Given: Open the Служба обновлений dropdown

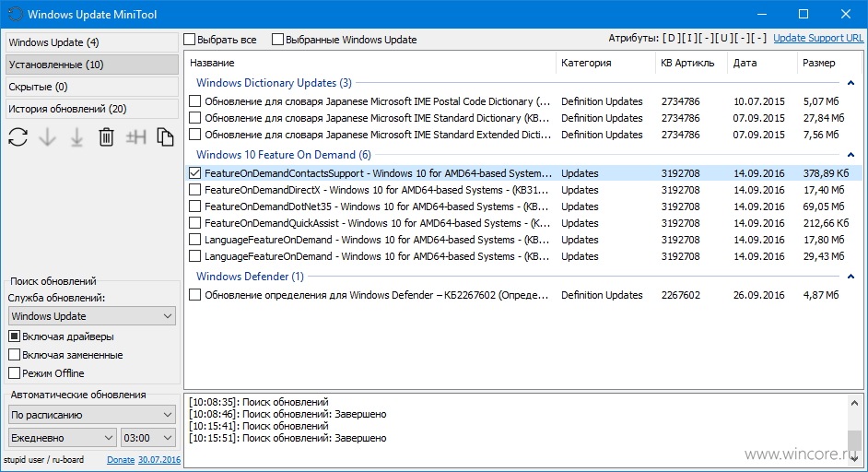Looking at the screenshot, I should tap(92, 316).
